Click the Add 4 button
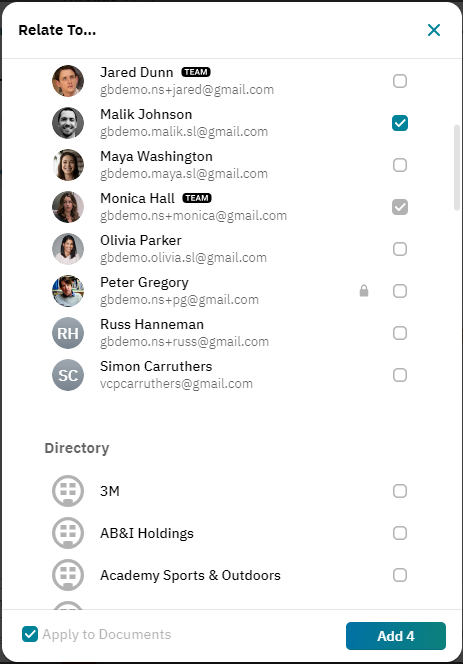 point(396,636)
